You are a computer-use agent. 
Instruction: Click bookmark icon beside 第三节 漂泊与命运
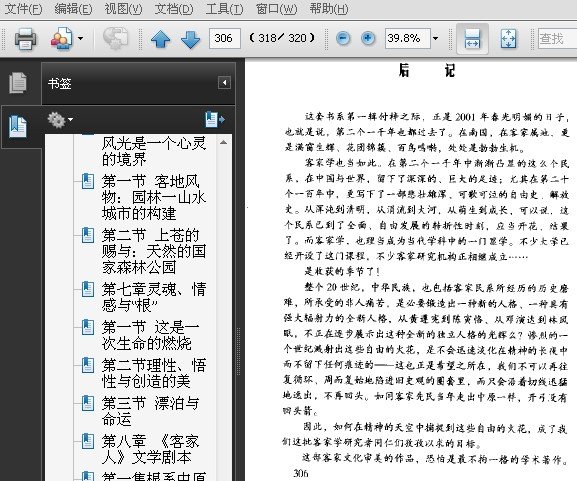(88, 403)
